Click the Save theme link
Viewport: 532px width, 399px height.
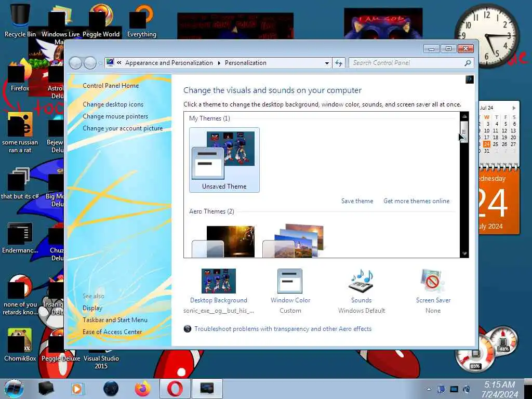tap(357, 201)
